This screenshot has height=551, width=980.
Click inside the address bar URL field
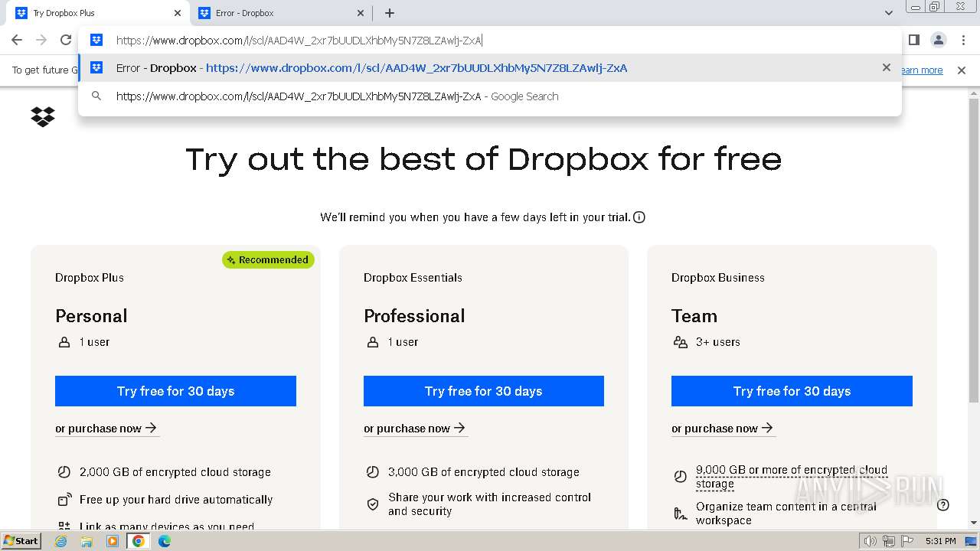pyautogui.click(x=490, y=41)
